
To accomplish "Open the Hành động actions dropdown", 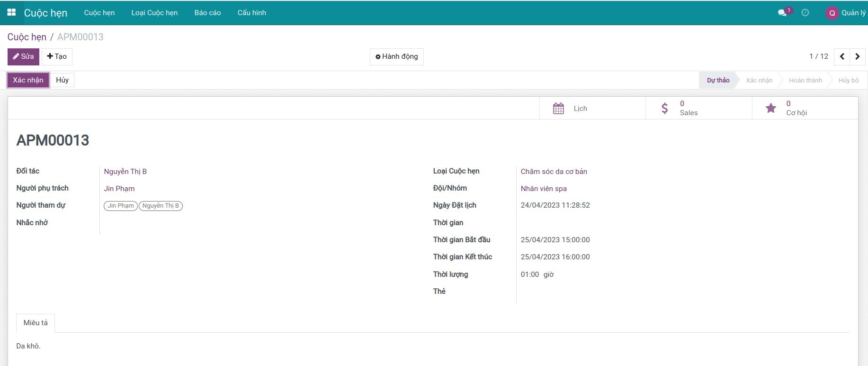I will pyautogui.click(x=396, y=56).
